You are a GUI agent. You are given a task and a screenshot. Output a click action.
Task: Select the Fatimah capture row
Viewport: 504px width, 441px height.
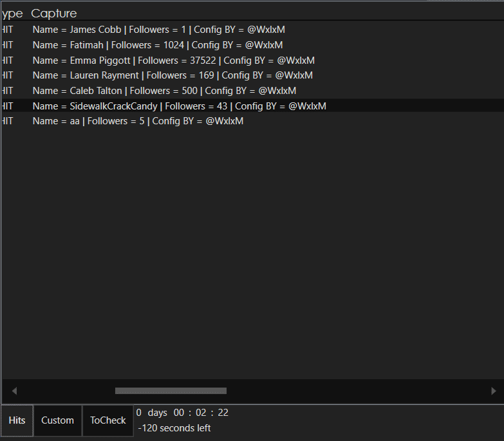tap(158, 45)
